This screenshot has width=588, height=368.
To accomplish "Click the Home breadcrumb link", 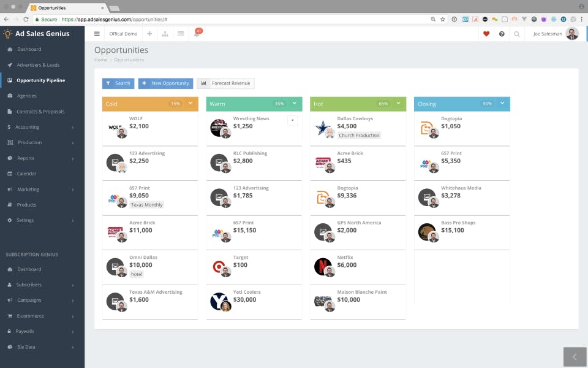I will 100,59.
